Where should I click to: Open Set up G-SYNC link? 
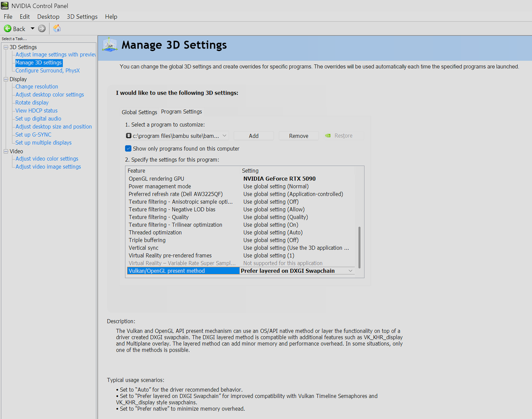click(33, 135)
